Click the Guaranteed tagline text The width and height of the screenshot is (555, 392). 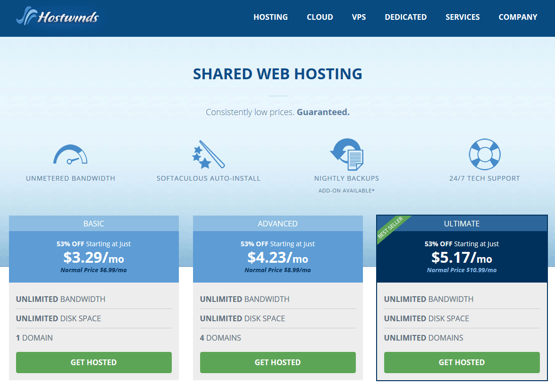pyautogui.click(x=323, y=112)
